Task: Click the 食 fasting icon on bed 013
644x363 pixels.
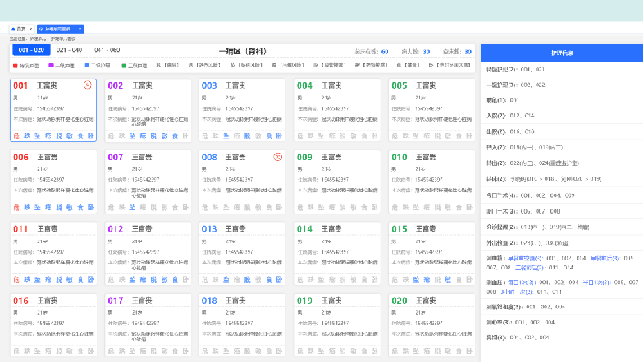Action: click(x=268, y=279)
